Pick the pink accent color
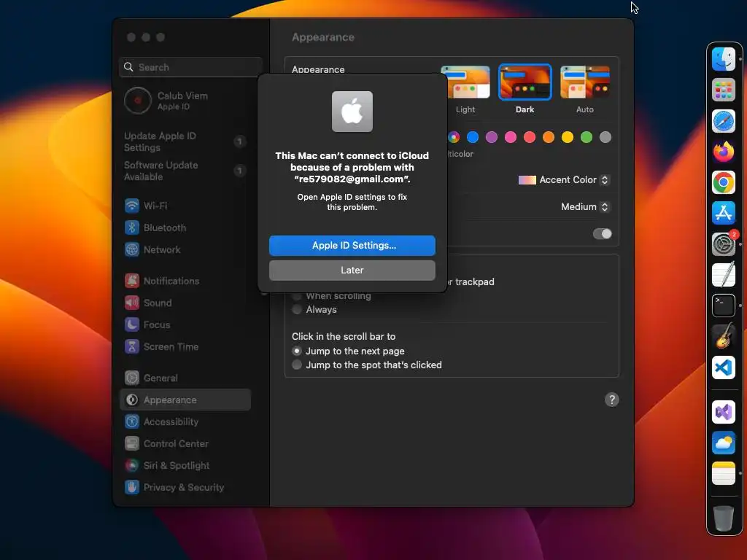 511,137
